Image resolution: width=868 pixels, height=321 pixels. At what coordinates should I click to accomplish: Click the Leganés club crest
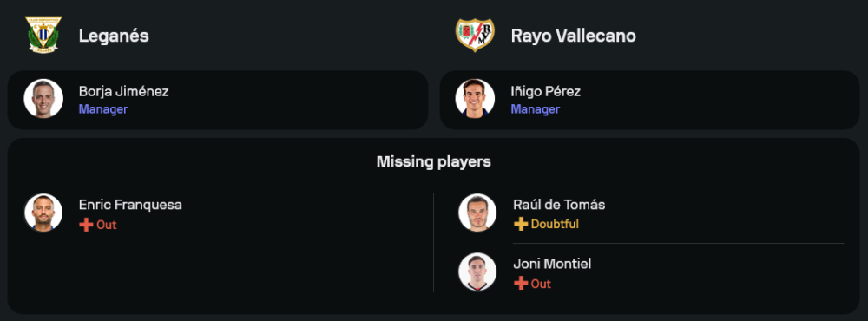pos(43,36)
